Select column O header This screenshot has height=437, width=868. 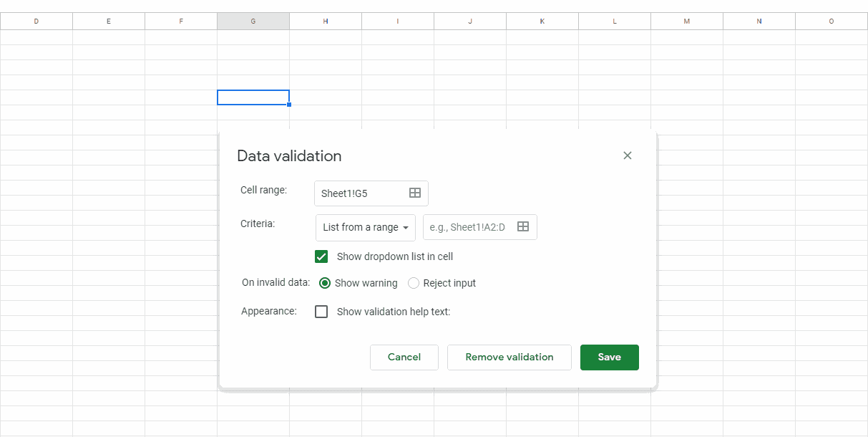click(832, 21)
